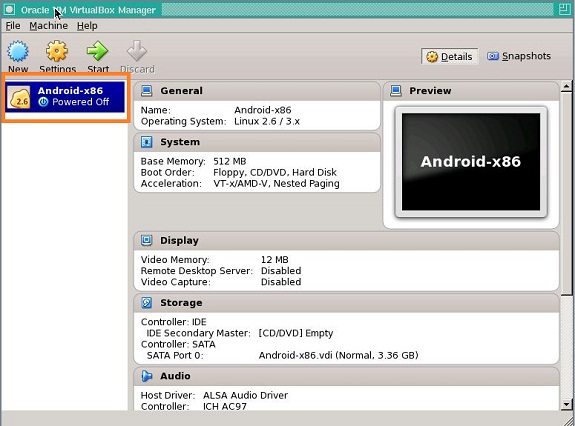Click the VirtualBox window menu icon in title bar
This screenshot has height=426, width=575.
point(9,10)
